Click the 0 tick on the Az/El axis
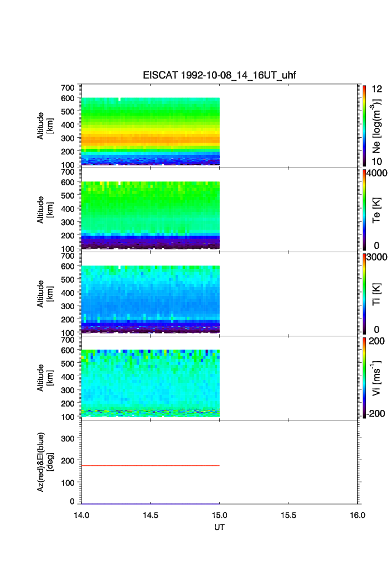Image resolution: width=392 pixels, height=588 pixels. tap(72, 501)
